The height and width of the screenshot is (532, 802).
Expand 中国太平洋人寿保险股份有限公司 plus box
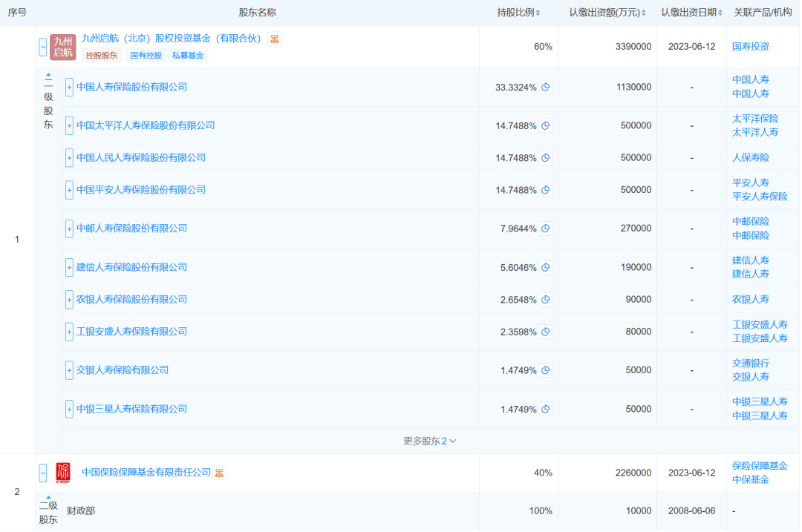pyautogui.click(x=69, y=125)
